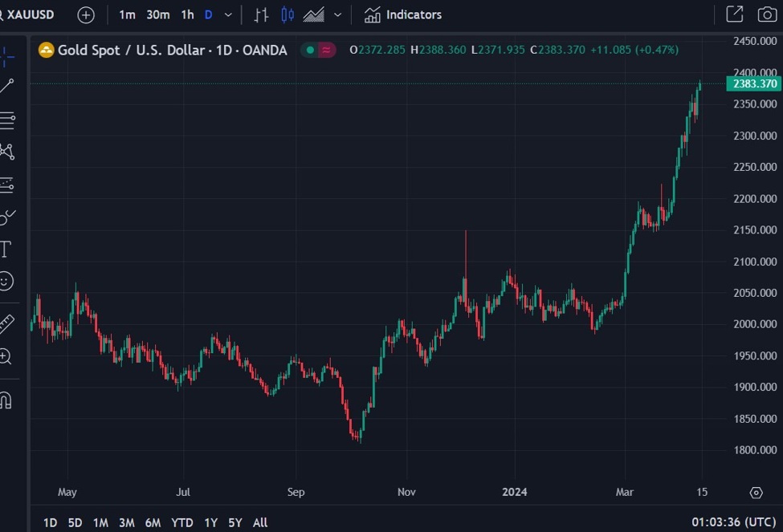This screenshot has height=532, width=783.
Task: Open chart settings via the gear icon
Action: click(x=755, y=492)
